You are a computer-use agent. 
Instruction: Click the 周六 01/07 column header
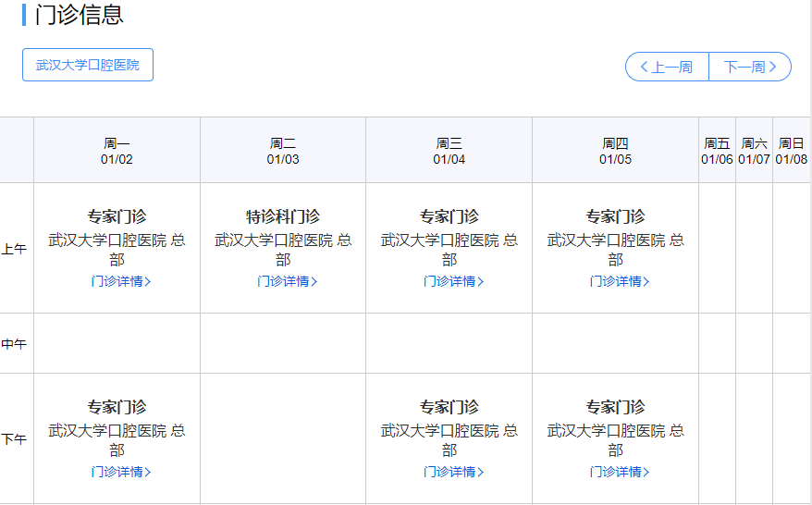(x=754, y=151)
